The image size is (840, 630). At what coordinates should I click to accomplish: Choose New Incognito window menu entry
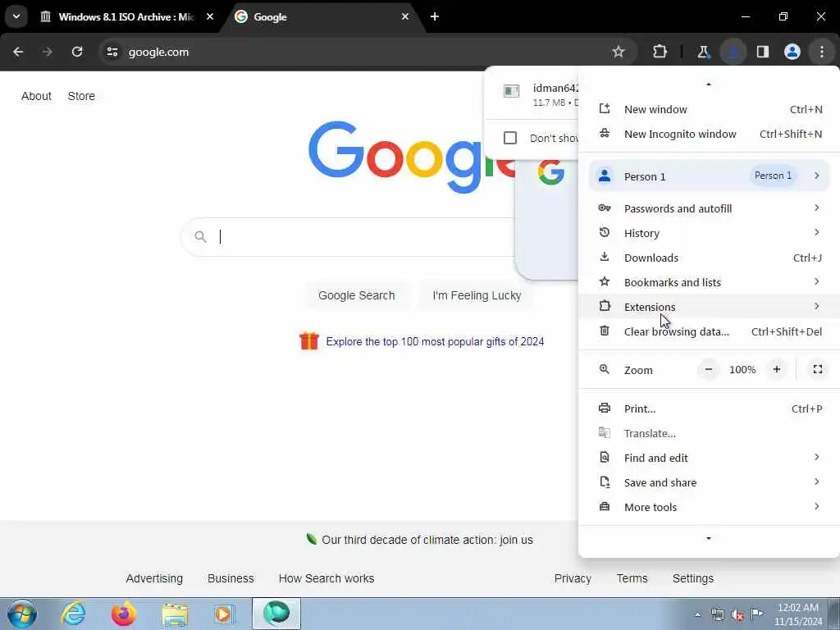(709, 134)
